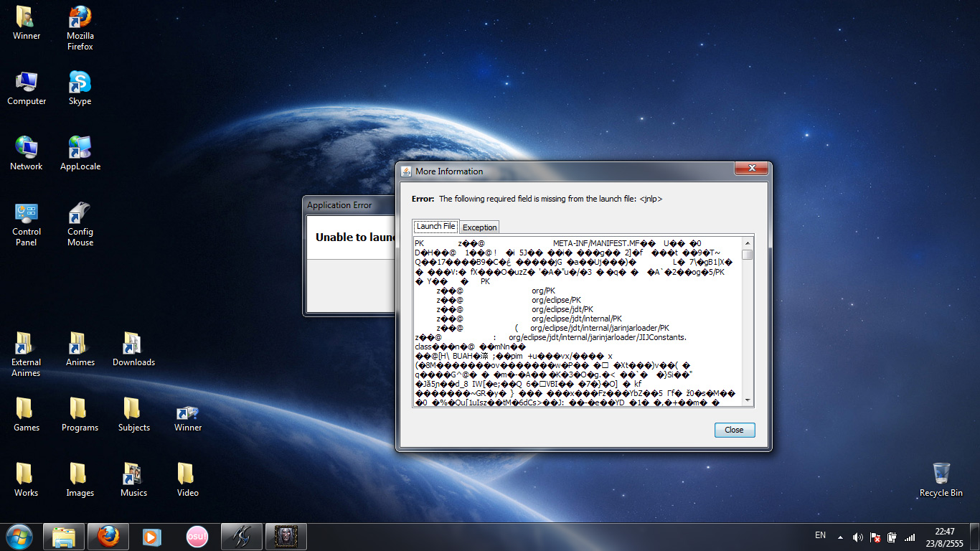The image size is (980, 551).
Task: Open the Winner shortcut beside Subjects folder
Action: [x=188, y=415]
